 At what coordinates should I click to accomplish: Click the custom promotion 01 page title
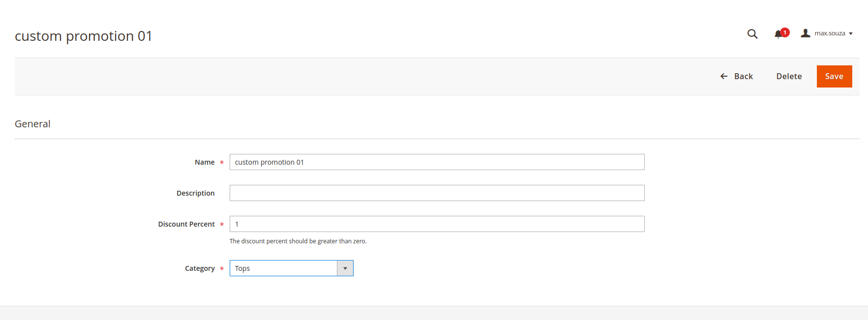84,36
